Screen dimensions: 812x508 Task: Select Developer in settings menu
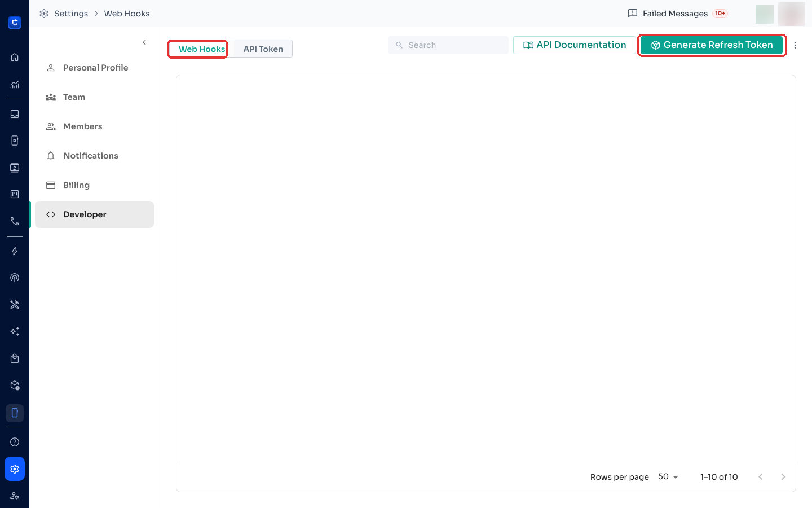tap(94, 214)
